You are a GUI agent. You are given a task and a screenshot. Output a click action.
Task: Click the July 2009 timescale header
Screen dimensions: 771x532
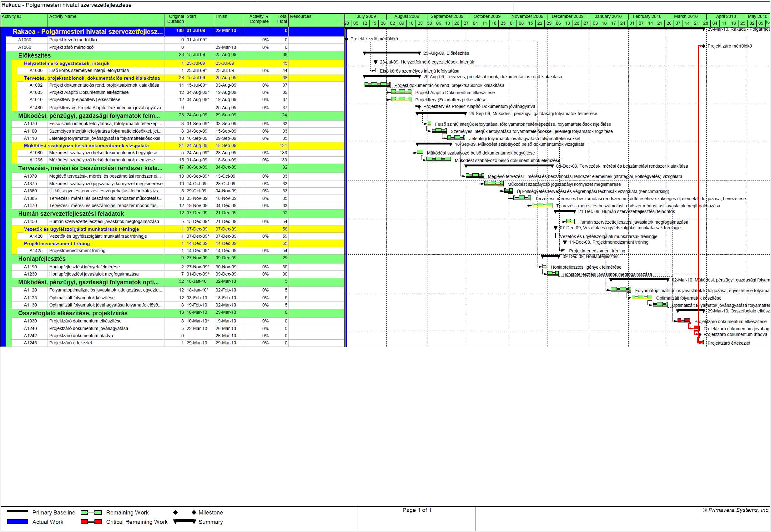pos(366,16)
